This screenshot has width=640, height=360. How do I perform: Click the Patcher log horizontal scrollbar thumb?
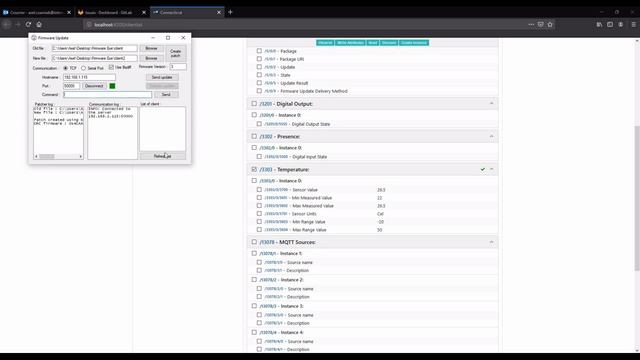tap(47, 156)
